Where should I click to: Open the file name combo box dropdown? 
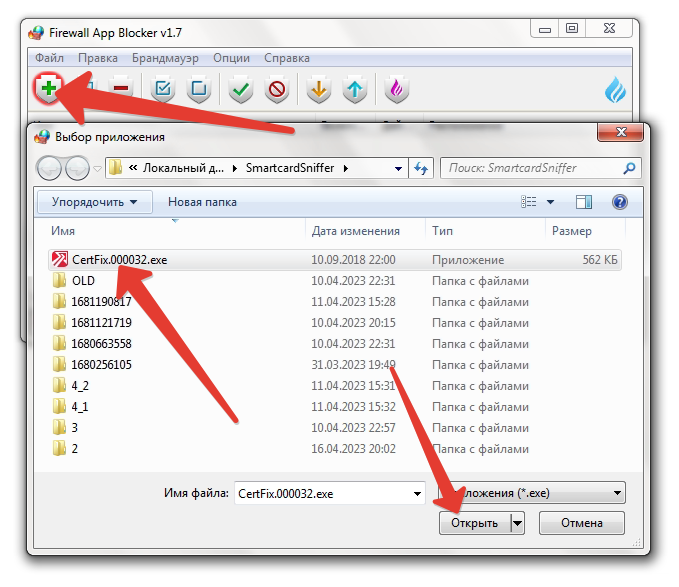[417, 493]
